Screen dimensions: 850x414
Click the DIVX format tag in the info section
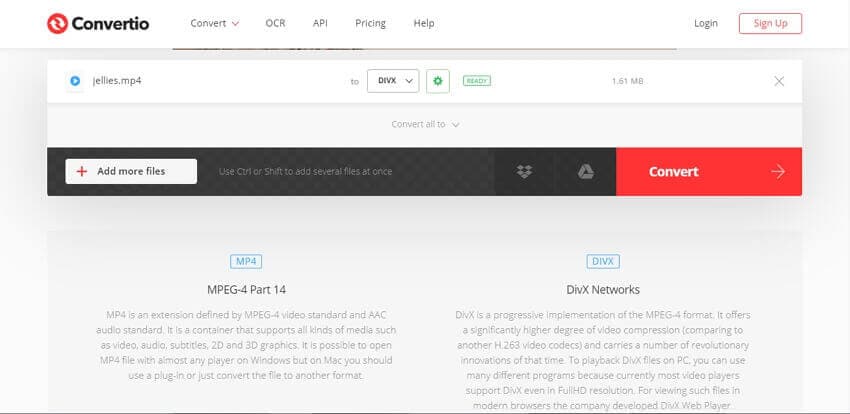click(603, 262)
